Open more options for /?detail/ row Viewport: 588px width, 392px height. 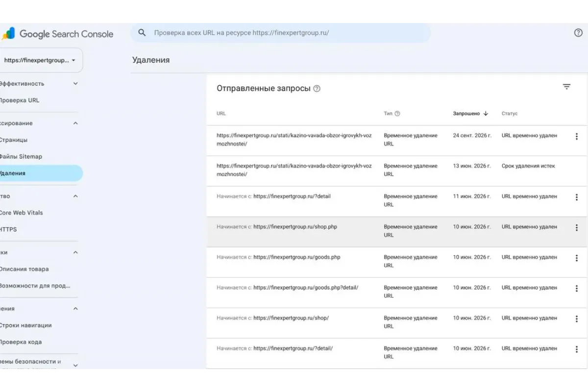tap(576, 349)
